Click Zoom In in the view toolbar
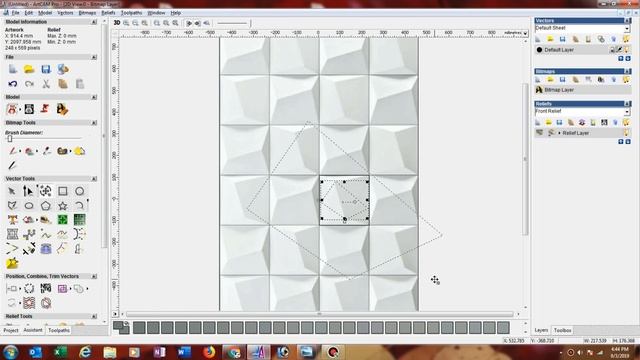640x360 pixels. click(x=126, y=23)
